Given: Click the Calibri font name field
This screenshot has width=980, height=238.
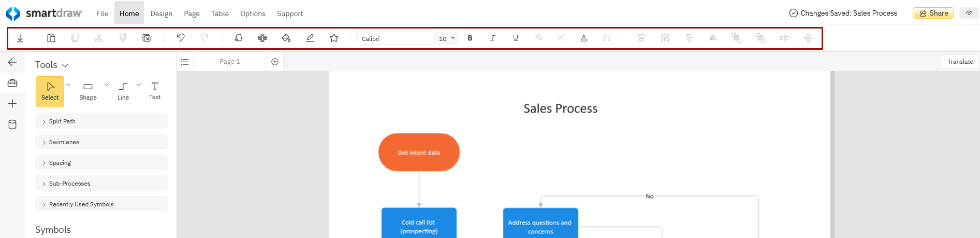Looking at the screenshot, I should click(x=396, y=38).
